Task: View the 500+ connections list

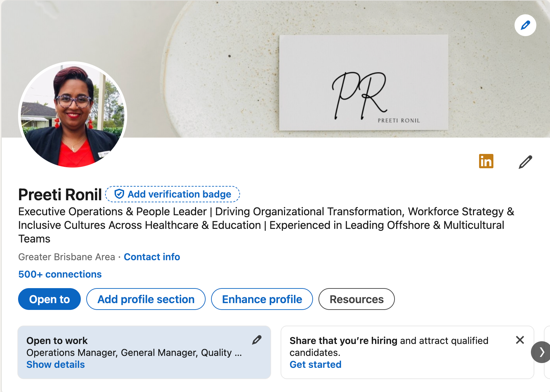Action: click(60, 274)
